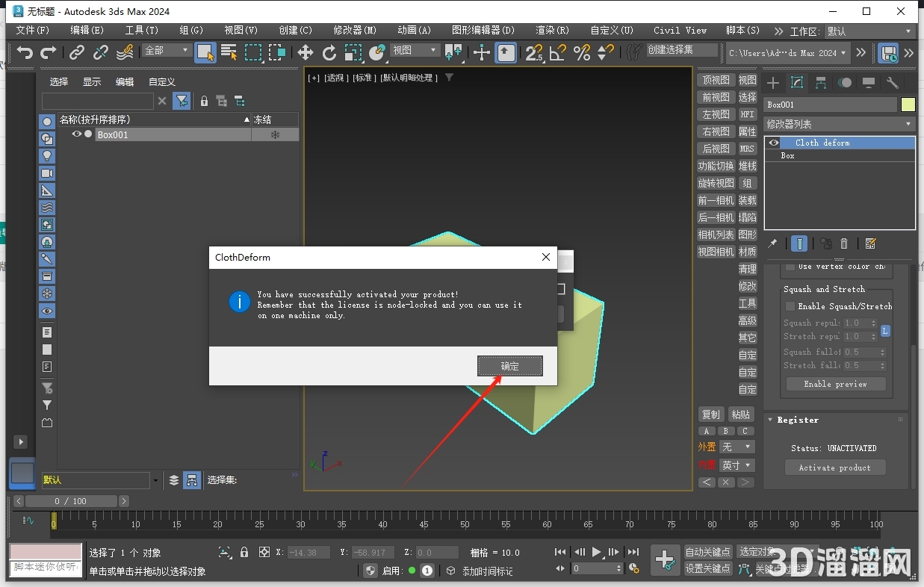Open the project path C:\Users dropdown
The width and height of the screenshot is (924, 587).
click(x=788, y=53)
